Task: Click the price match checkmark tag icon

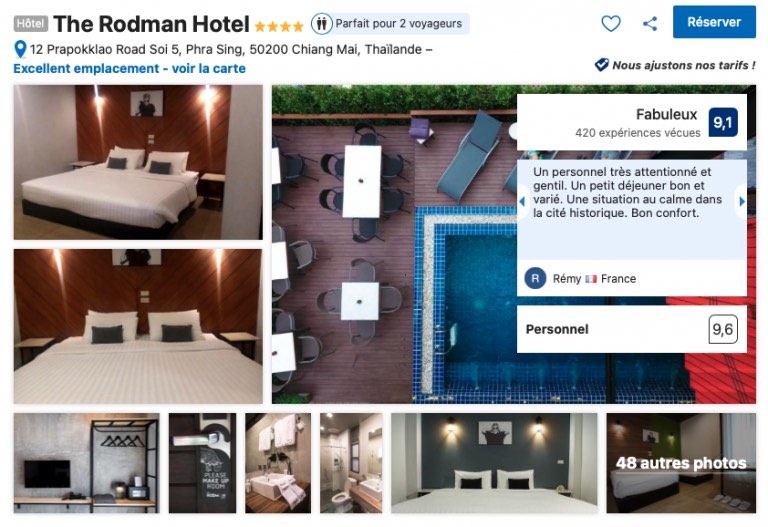Action: pos(601,65)
